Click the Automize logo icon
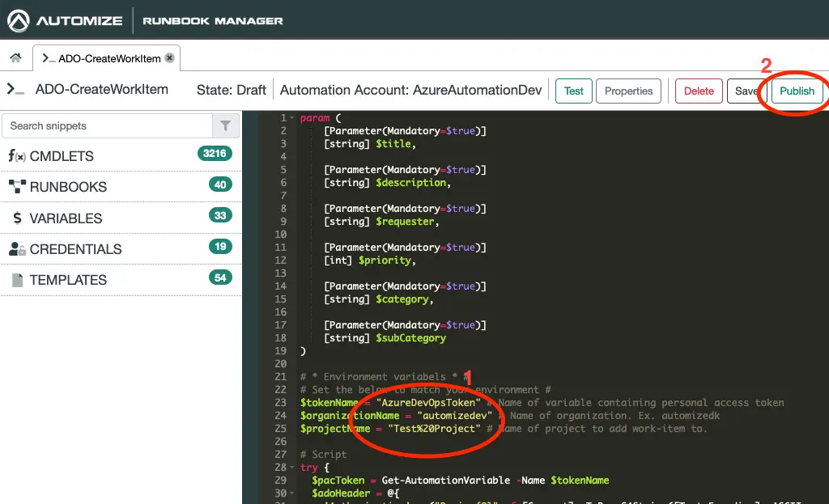This screenshot has height=504, width=829. (18, 19)
